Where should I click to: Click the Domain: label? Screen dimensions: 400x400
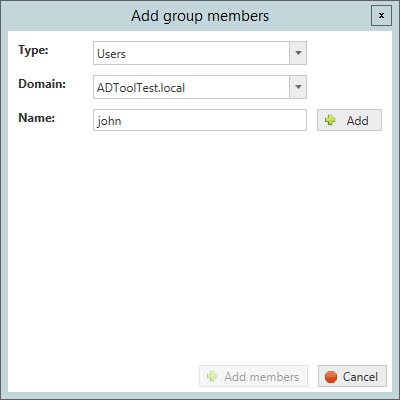(x=42, y=84)
